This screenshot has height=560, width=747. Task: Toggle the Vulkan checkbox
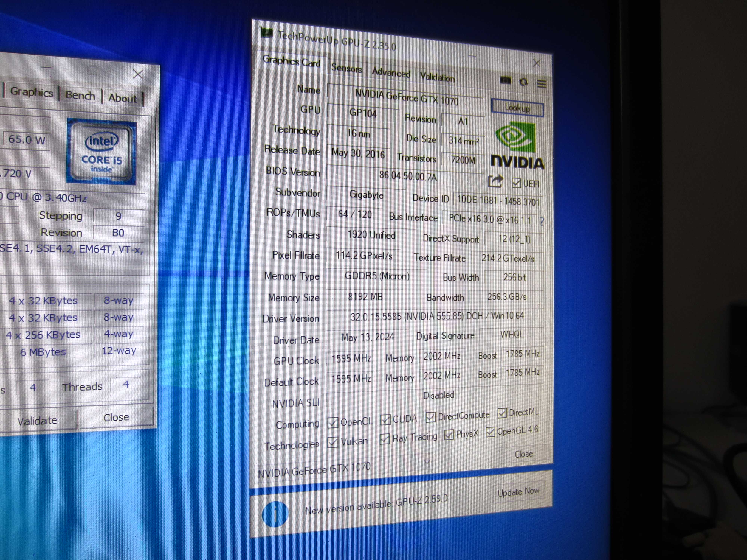tap(333, 442)
